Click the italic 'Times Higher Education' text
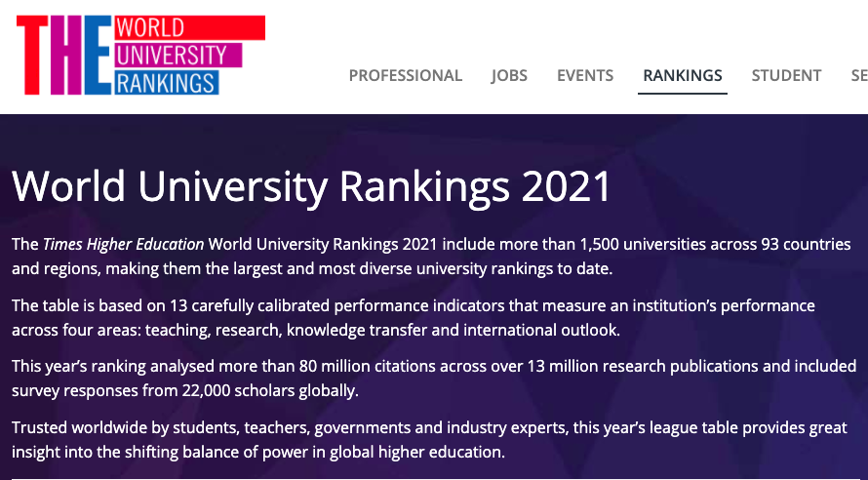Image resolution: width=868 pixels, height=480 pixels. pyautogui.click(x=124, y=244)
